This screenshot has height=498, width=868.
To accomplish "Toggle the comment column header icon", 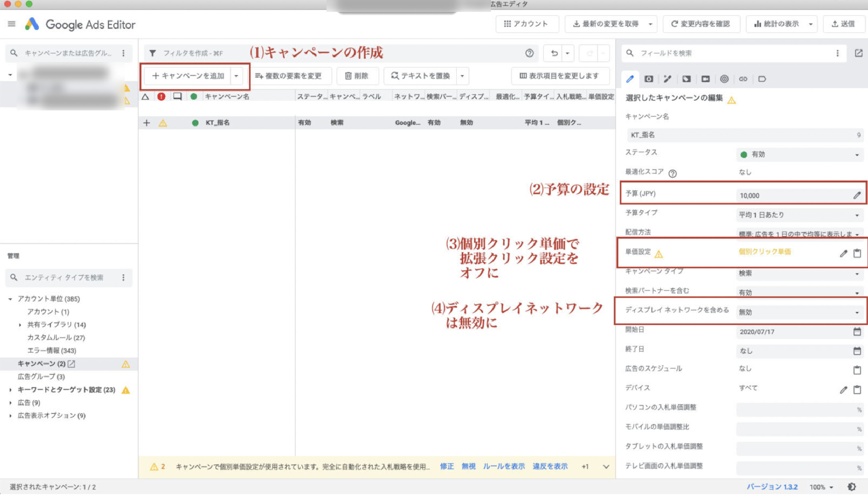I will coord(177,97).
